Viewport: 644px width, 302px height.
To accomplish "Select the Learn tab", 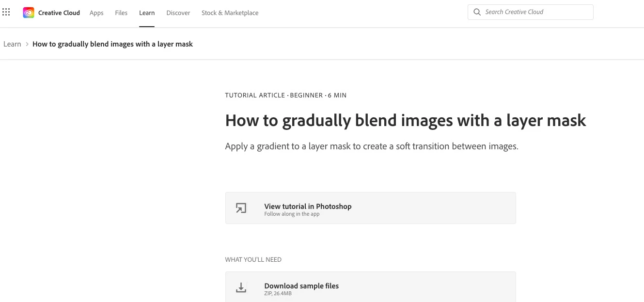I will coord(147,13).
